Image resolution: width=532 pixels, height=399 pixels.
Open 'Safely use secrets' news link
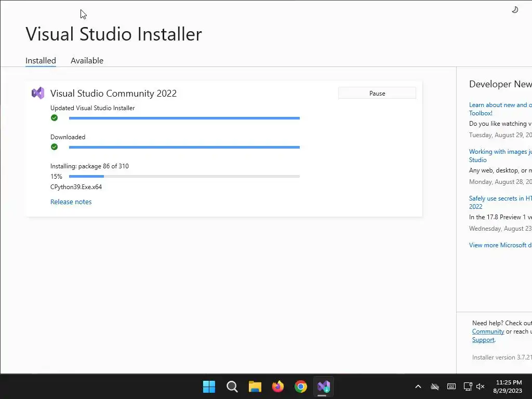(x=500, y=203)
